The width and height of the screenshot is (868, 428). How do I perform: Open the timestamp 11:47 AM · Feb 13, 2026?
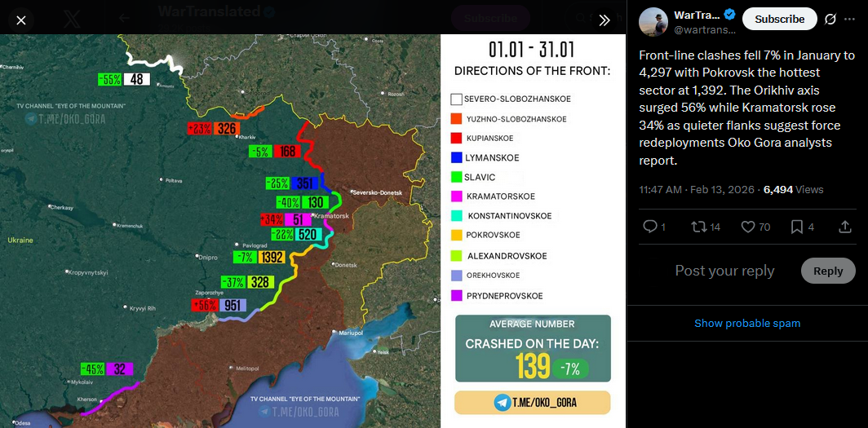697,190
